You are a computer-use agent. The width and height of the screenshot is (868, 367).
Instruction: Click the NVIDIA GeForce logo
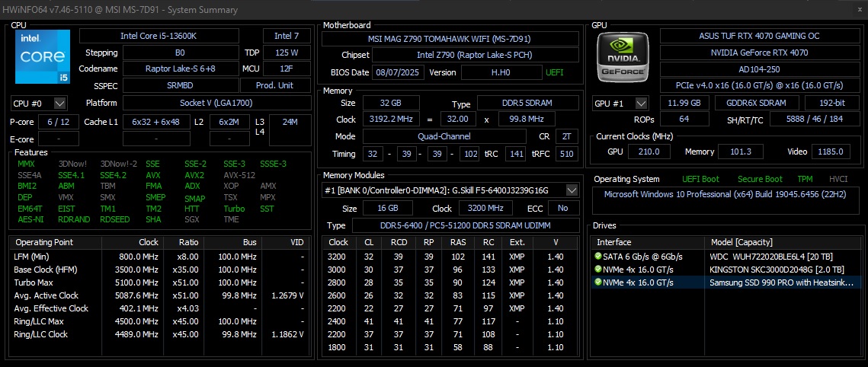coord(624,57)
